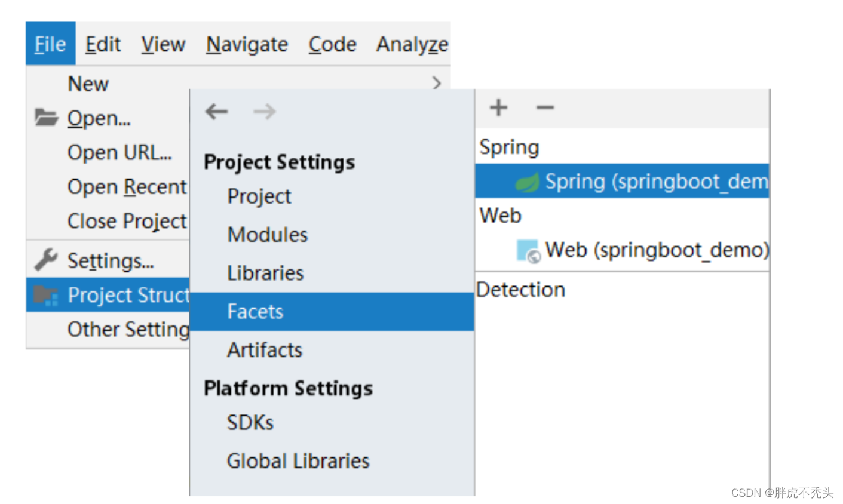This screenshot has width=843, height=504.
Task: Open the Code menu
Action: [x=332, y=44]
